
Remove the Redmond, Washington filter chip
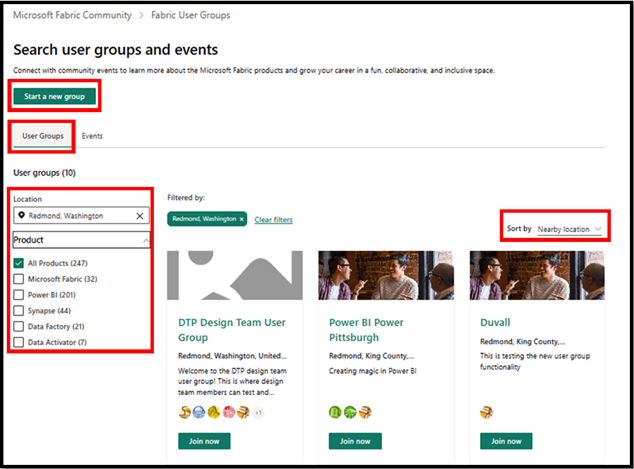click(241, 219)
